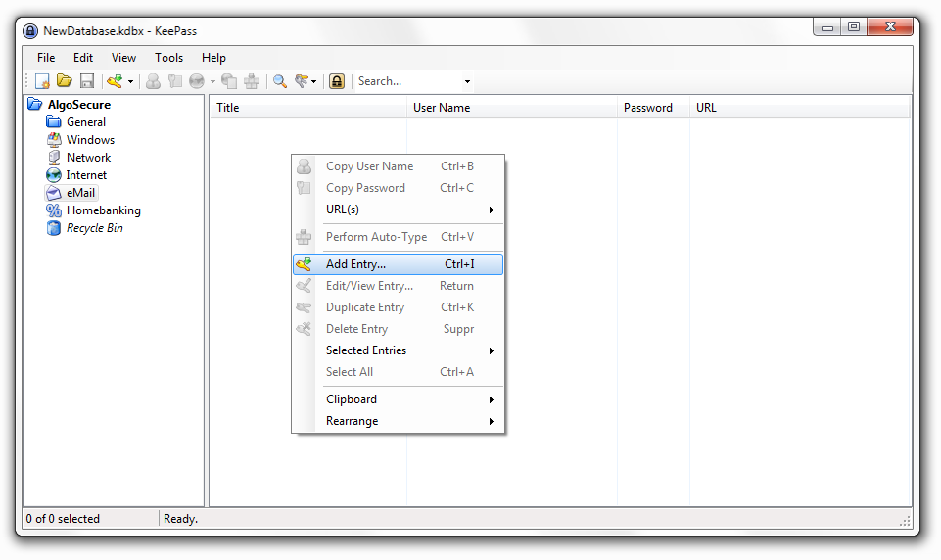Minimize the KeePass window
Viewport: 941px width, 560px height.
(827, 27)
